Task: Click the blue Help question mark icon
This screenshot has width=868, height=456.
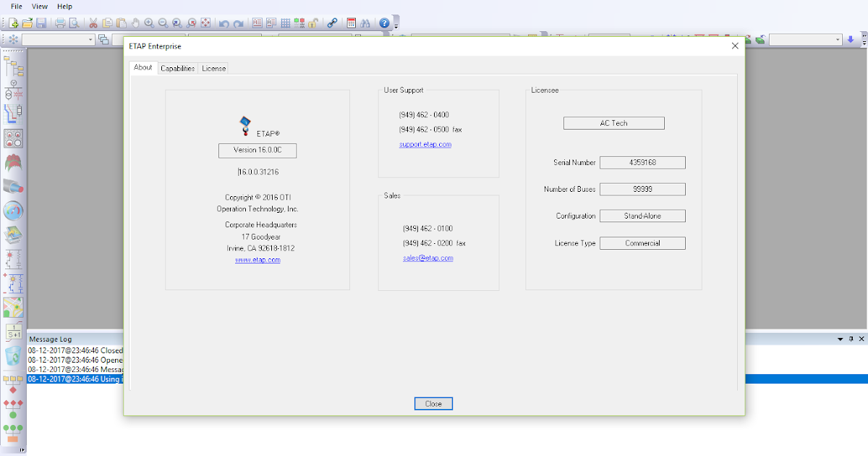Action: coord(384,23)
